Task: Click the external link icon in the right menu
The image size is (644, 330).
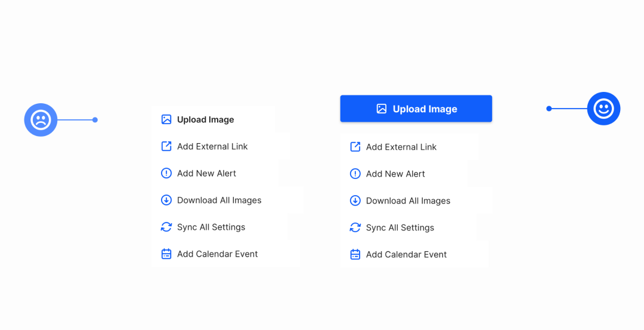Action: coord(355,147)
